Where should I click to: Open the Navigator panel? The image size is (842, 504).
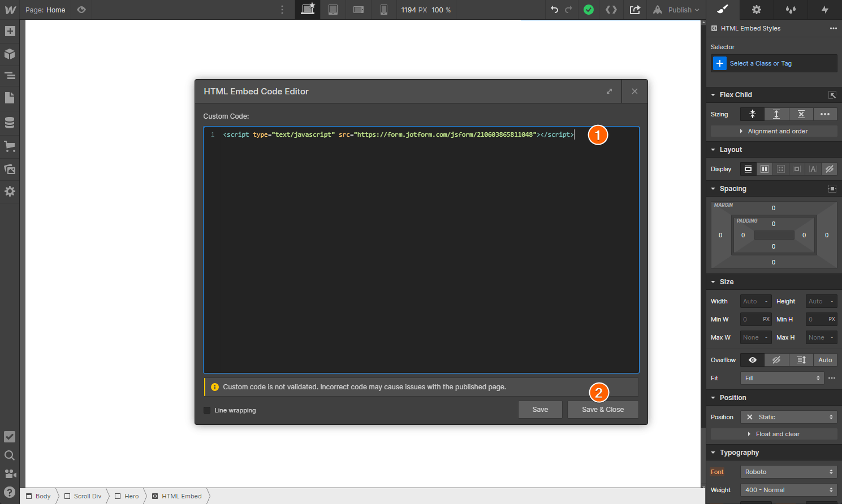[10, 75]
